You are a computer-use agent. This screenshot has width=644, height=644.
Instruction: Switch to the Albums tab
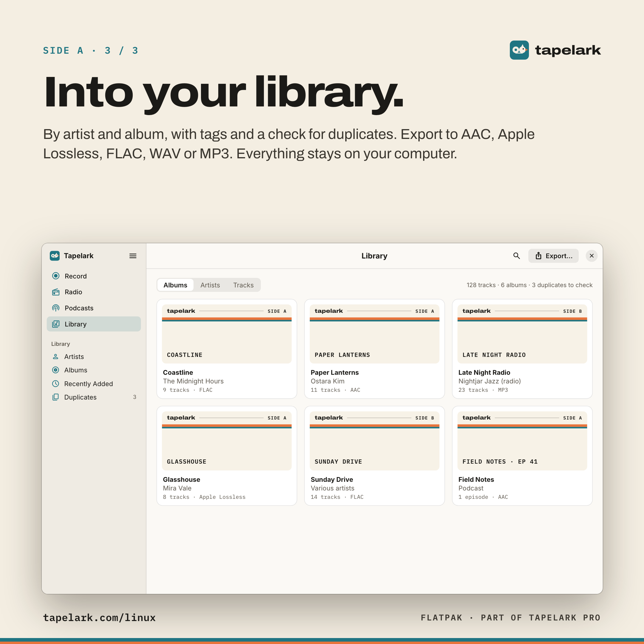pyautogui.click(x=175, y=285)
